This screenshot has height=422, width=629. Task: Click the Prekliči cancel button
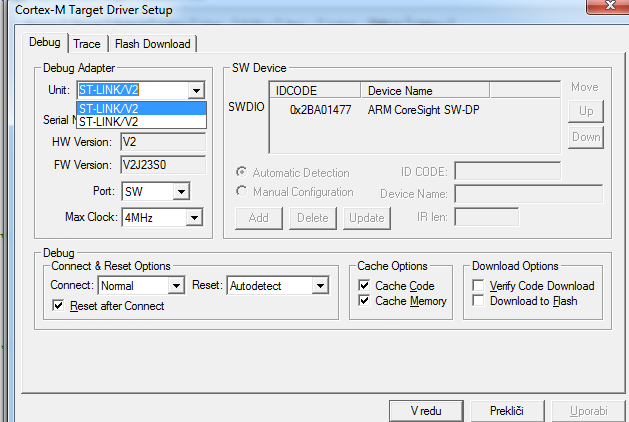507,411
